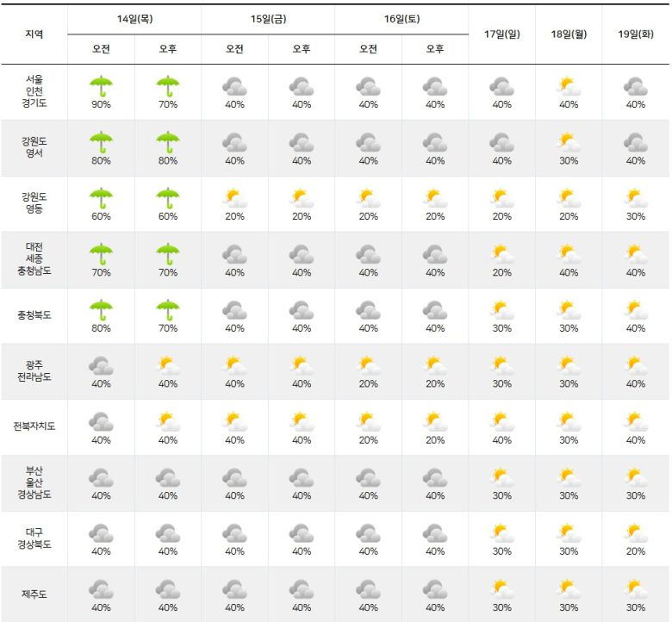This screenshot has width=672, height=622.
Task: Click the 전북자치도 region row label
Action: pyautogui.click(x=34, y=426)
